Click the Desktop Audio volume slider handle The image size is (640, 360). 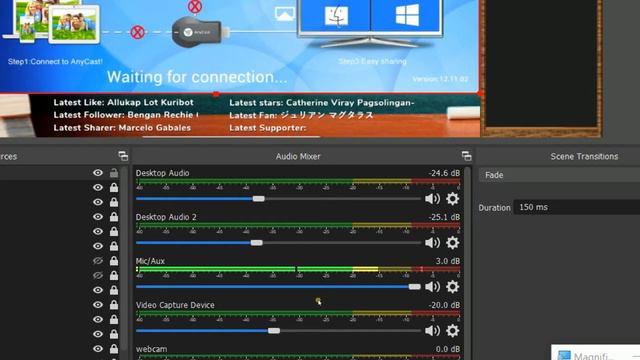[x=258, y=199]
